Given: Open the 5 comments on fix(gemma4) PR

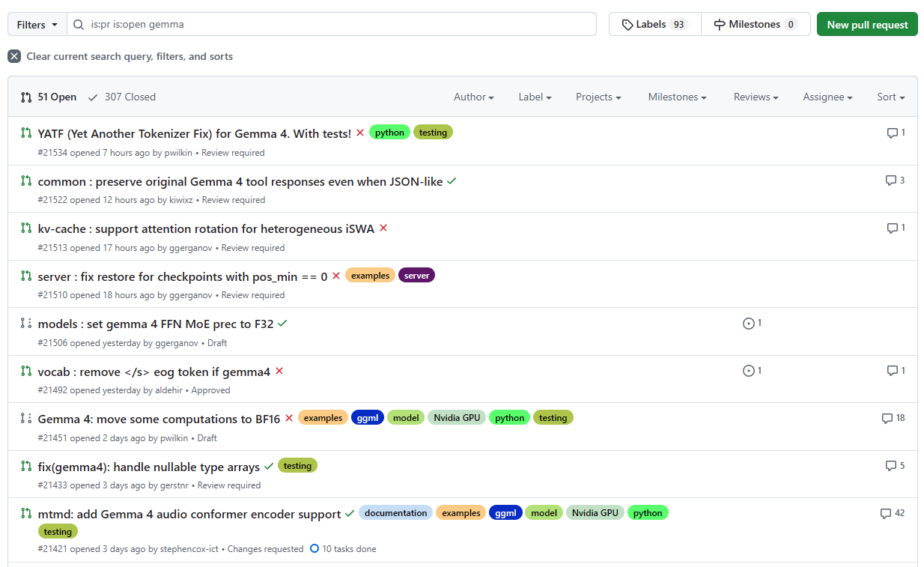Looking at the screenshot, I should pyautogui.click(x=895, y=466).
